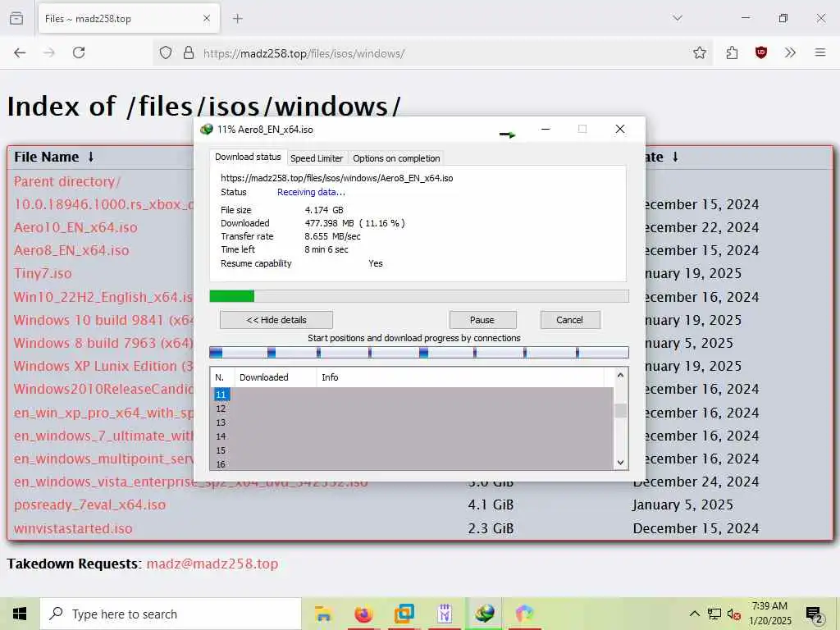Viewport: 840px width, 630px height.
Task: Open Internet Download Manager taskbar icon
Action: point(484,614)
